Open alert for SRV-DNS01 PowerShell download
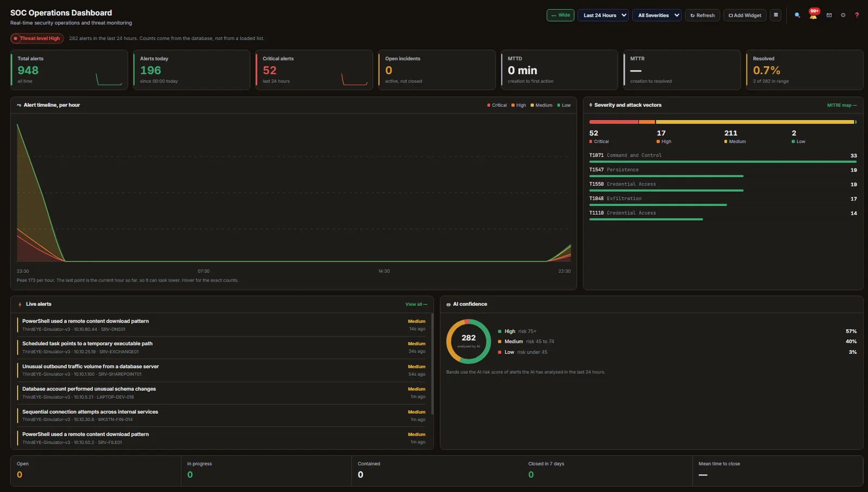The height and width of the screenshot is (492, 868). [222, 325]
